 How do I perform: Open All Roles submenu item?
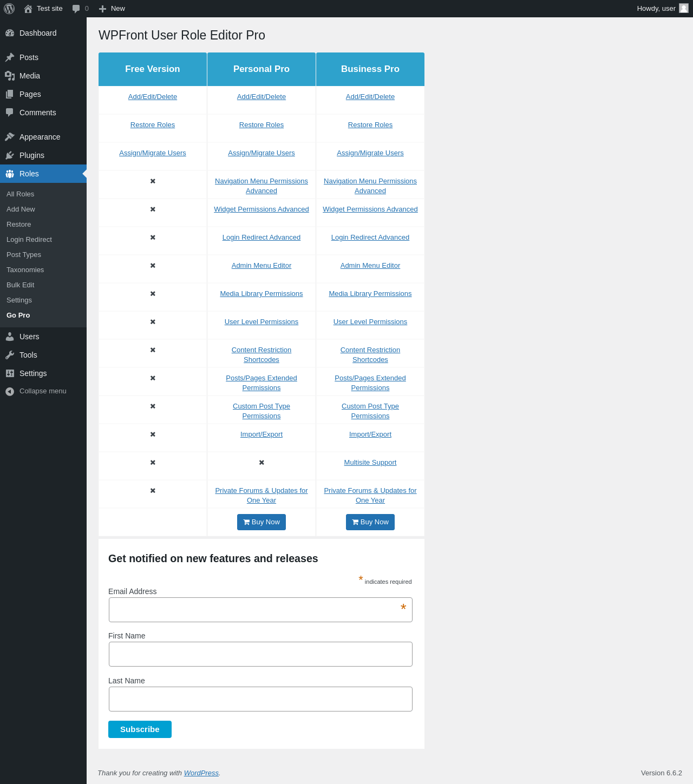click(20, 194)
